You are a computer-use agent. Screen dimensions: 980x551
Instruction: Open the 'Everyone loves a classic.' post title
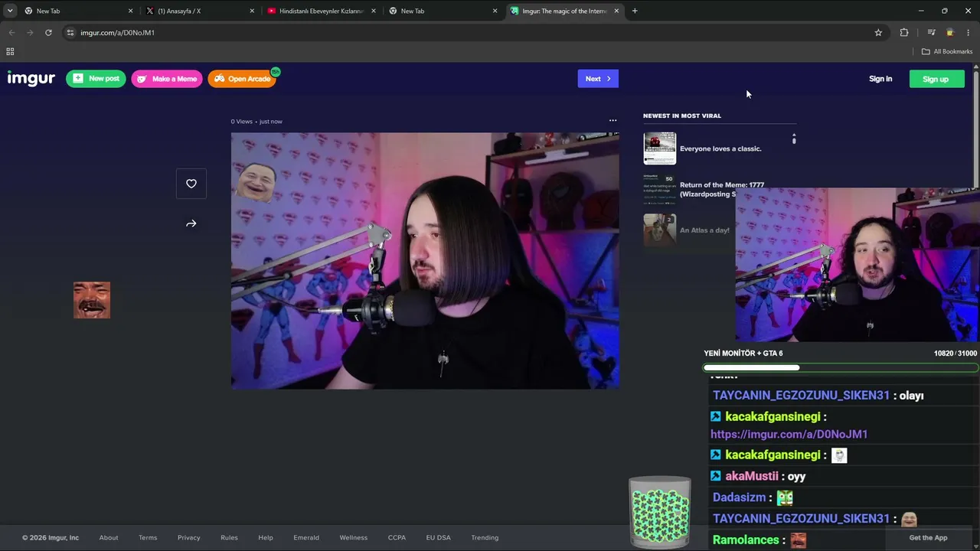[720, 148]
